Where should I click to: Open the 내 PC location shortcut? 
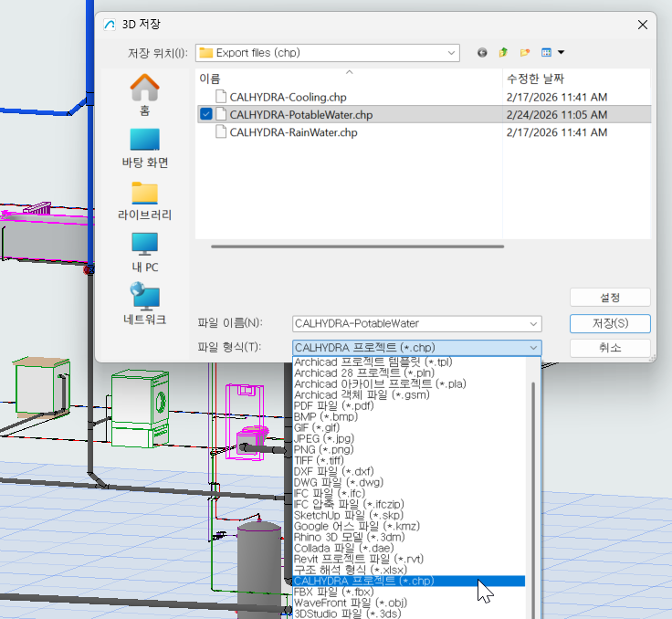tap(145, 253)
